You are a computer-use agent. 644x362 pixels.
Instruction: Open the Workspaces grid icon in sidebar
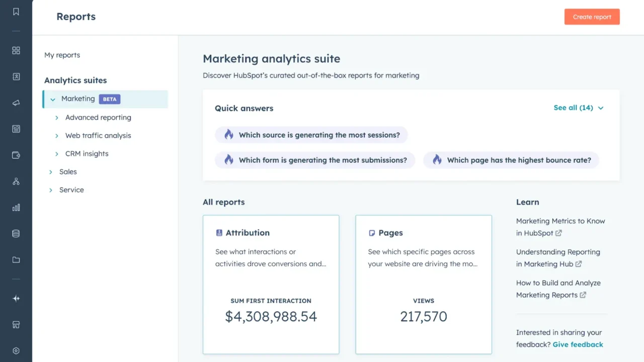point(16,50)
